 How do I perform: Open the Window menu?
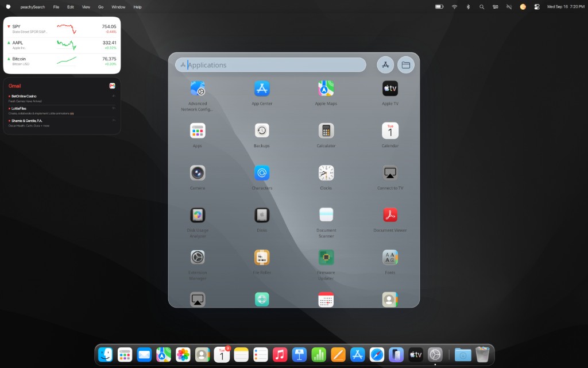coord(118,7)
